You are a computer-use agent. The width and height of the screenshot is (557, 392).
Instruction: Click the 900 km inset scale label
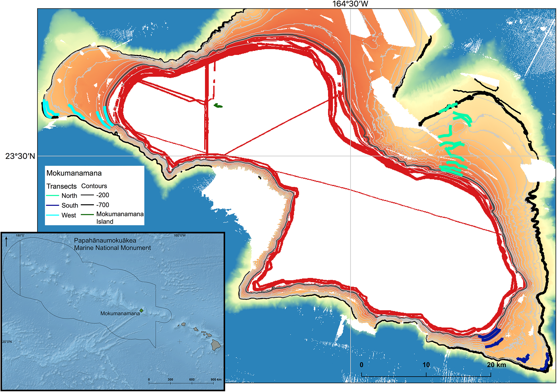point(216,379)
